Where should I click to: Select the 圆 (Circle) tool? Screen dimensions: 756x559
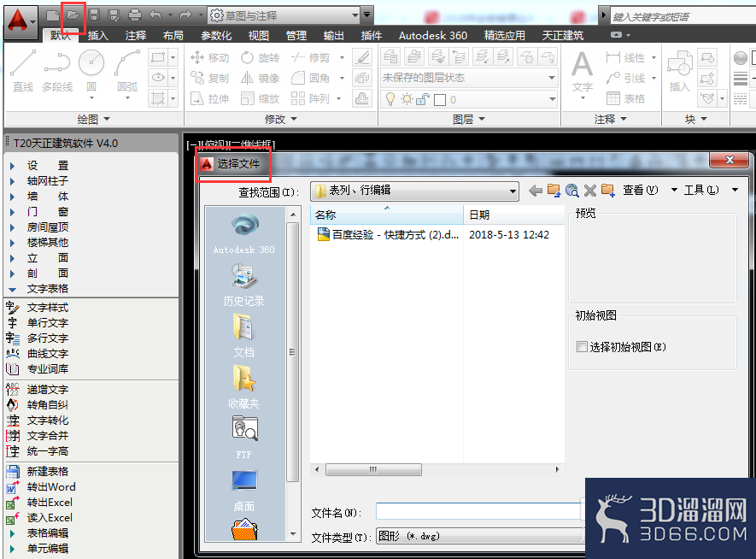click(91, 70)
